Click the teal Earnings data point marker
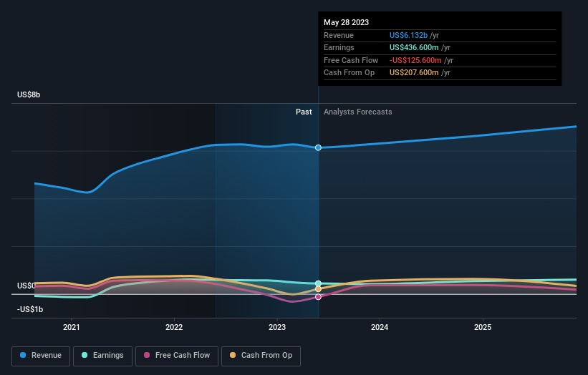Viewport: 588px width, 375px height. pyautogui.click(x=318, y=283)
